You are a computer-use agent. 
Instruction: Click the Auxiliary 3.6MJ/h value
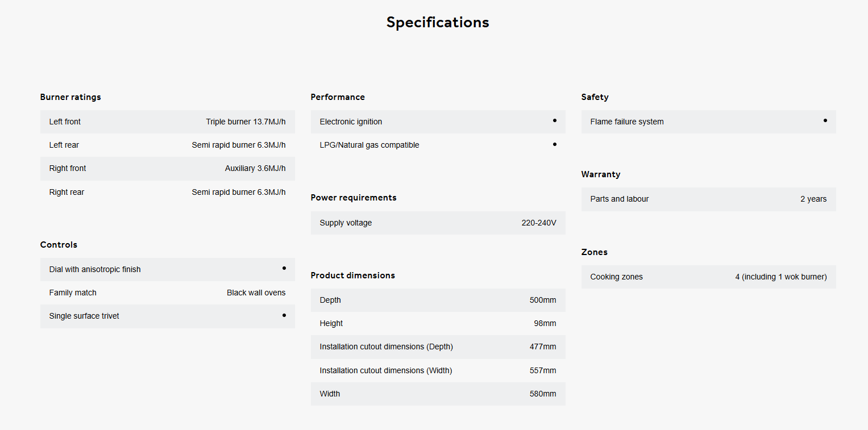click(x=255, y=168)
